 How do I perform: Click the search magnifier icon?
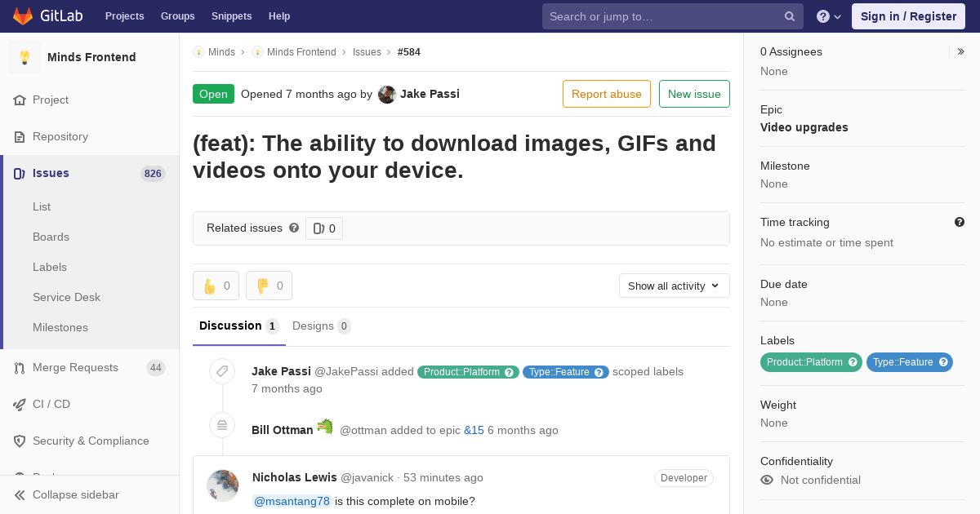(x=790, y=16)
